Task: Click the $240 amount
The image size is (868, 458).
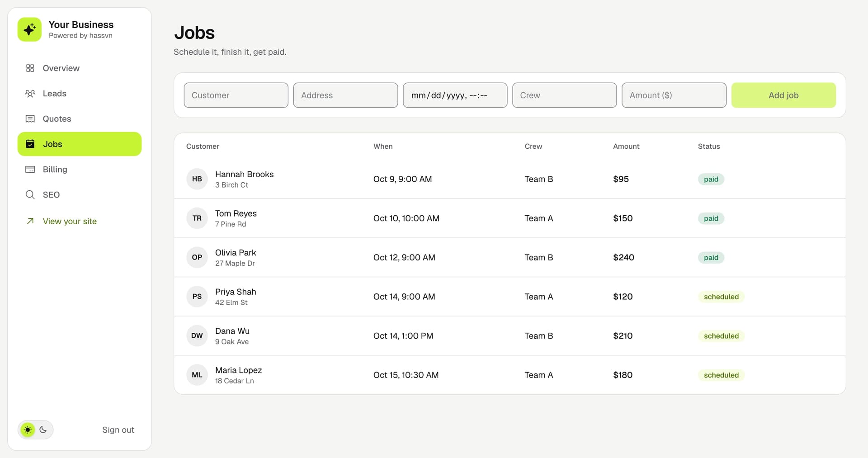Action: pos(623,257)
